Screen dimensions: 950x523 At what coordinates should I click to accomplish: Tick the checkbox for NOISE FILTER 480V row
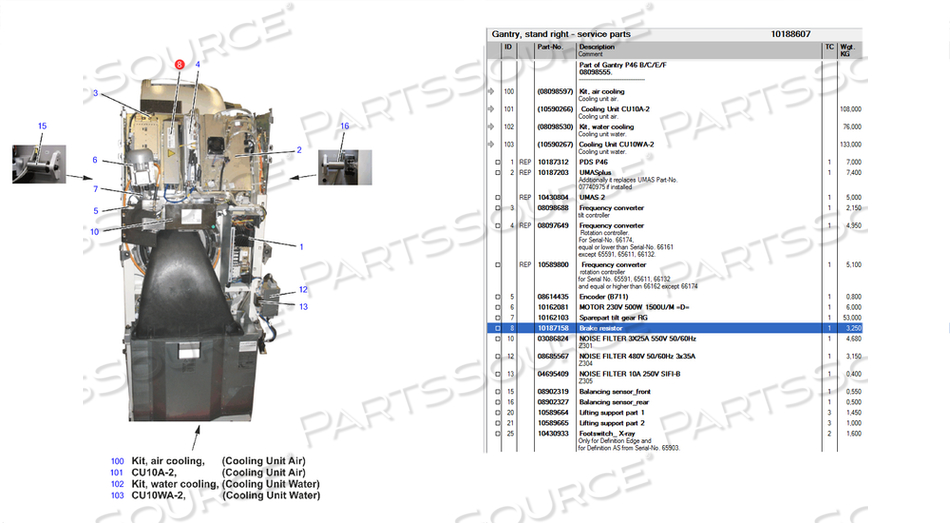pyautogui.click(x=498, y=356)
